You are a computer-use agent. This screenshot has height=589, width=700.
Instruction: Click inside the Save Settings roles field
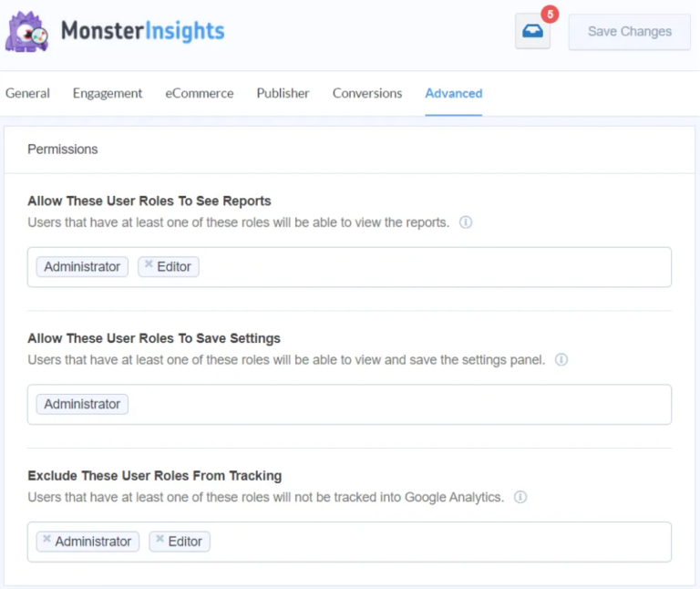pos(349,405)
